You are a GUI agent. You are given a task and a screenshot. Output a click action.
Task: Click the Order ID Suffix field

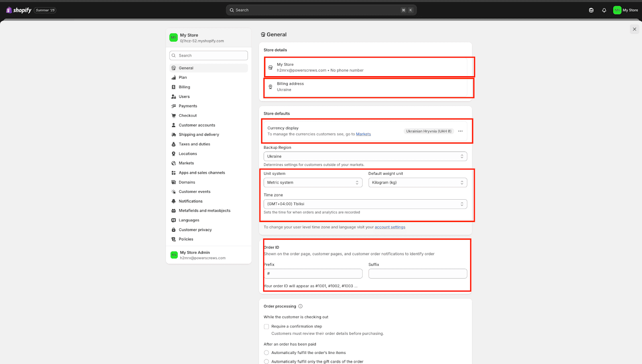(x=418, y=273)
